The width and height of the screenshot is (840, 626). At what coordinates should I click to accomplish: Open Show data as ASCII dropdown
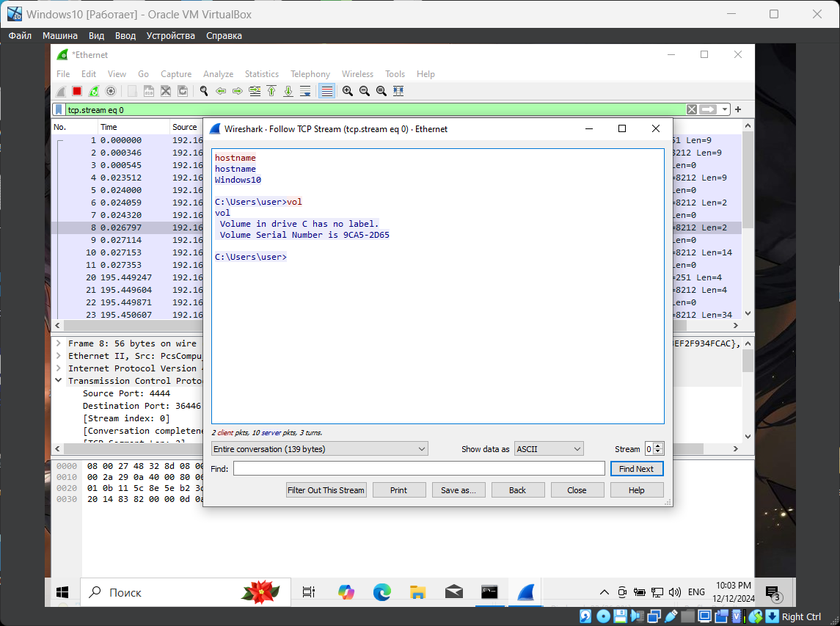pos(549,449)
